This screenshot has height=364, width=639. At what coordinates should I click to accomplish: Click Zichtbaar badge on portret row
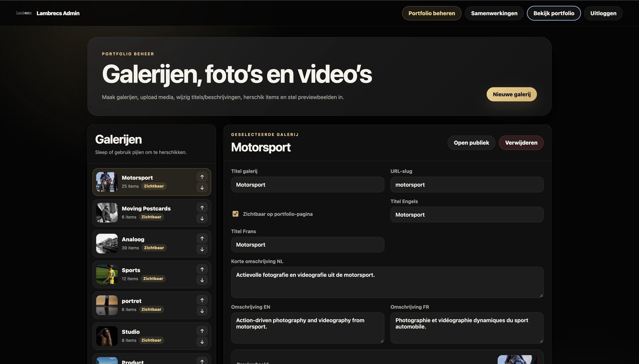[x=151, y=309]
